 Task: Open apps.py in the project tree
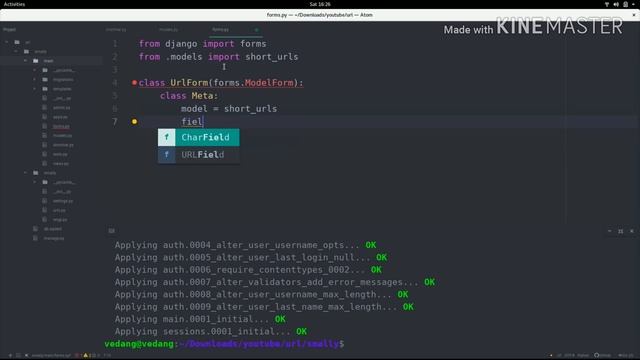60,117
